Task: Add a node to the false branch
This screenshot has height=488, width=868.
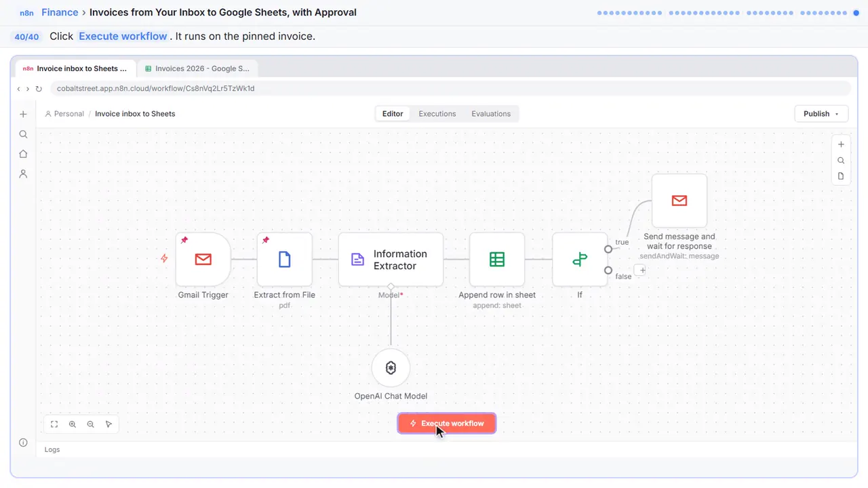Action: tap(642, 270)
